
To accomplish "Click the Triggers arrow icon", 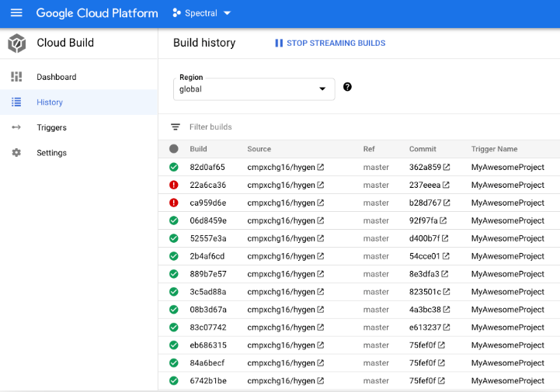I will (16, 127).
